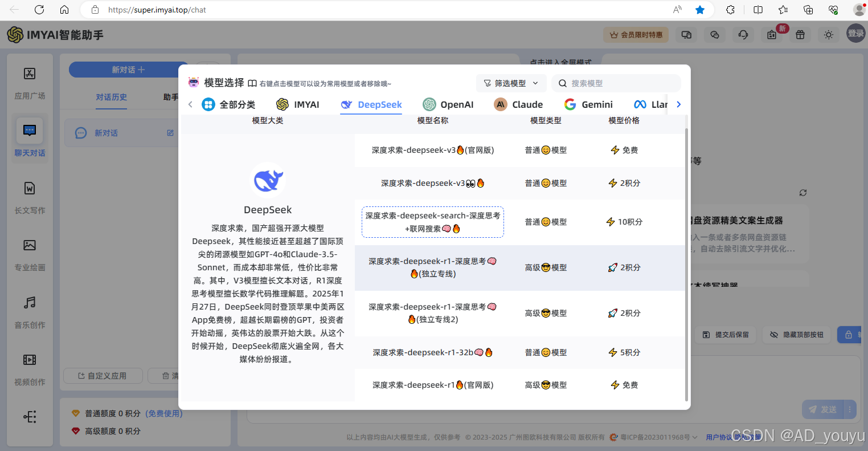This screenshot has width=868, height=451.
Task: Click the 搜索模型 search field
Action: coord(616,83)
